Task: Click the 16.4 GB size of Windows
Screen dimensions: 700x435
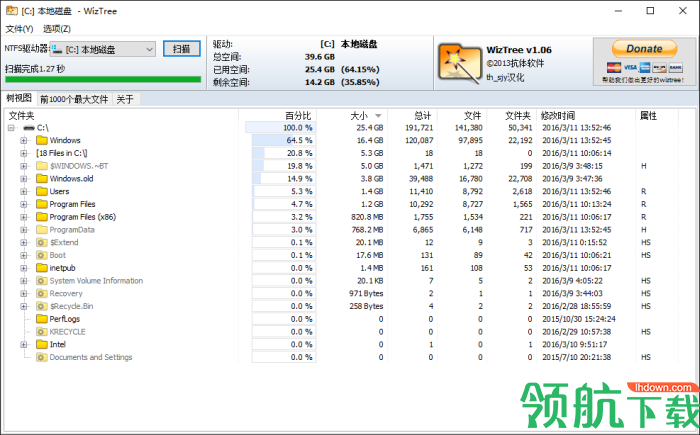Action: (x=370, y=140)
